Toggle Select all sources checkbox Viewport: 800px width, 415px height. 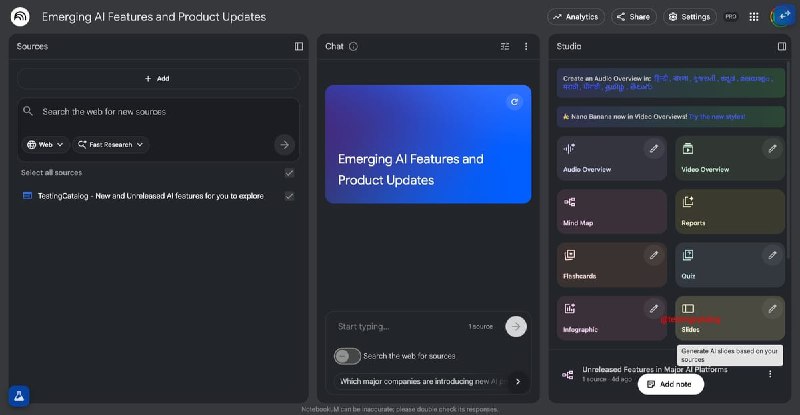[x=289, y=173]
